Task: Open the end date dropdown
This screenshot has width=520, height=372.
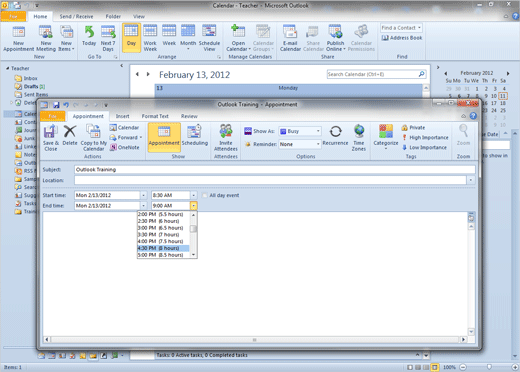Action: coord(144,206)
